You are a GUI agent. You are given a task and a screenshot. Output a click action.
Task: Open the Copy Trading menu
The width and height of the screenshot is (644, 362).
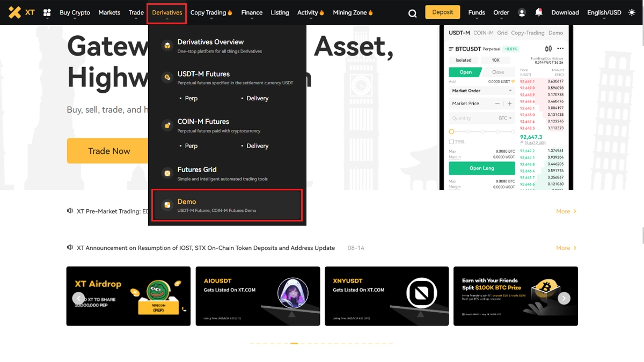coord(211,12)
